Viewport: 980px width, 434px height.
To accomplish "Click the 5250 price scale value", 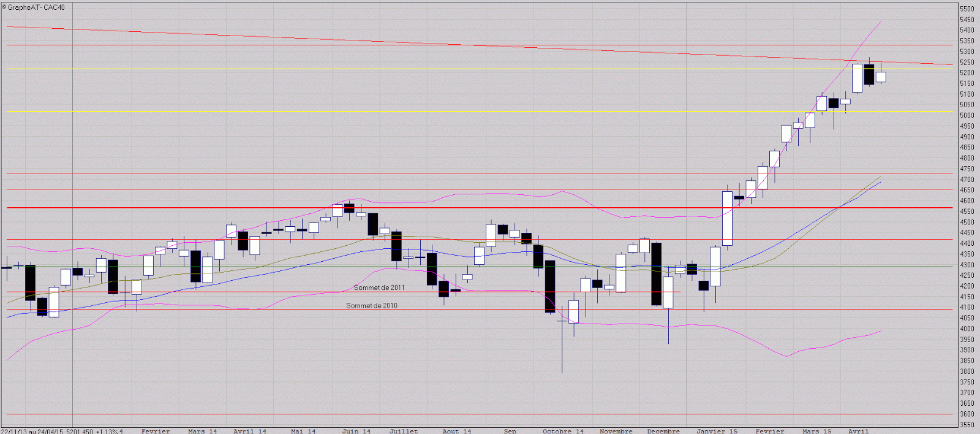I will coord(967,62).
